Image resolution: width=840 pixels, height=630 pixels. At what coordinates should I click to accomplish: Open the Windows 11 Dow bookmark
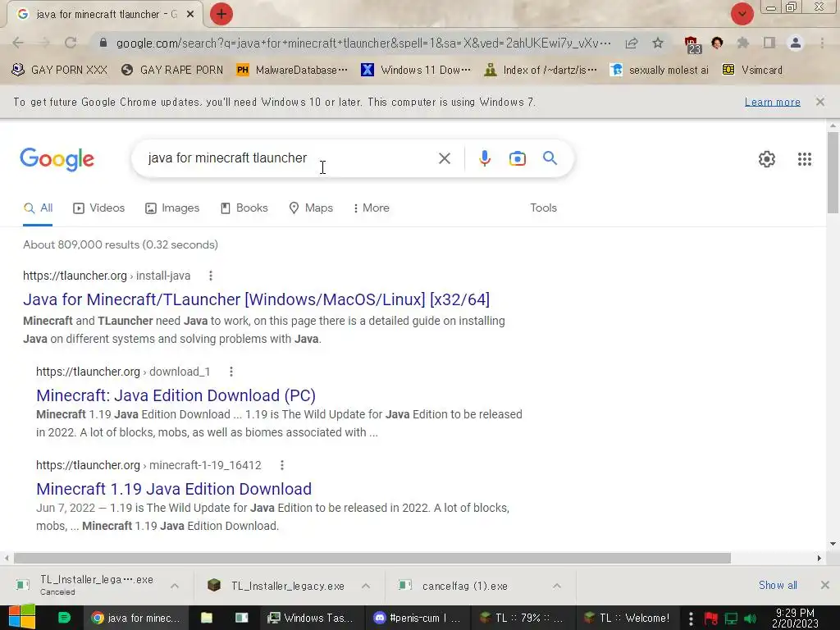[416, 71]
